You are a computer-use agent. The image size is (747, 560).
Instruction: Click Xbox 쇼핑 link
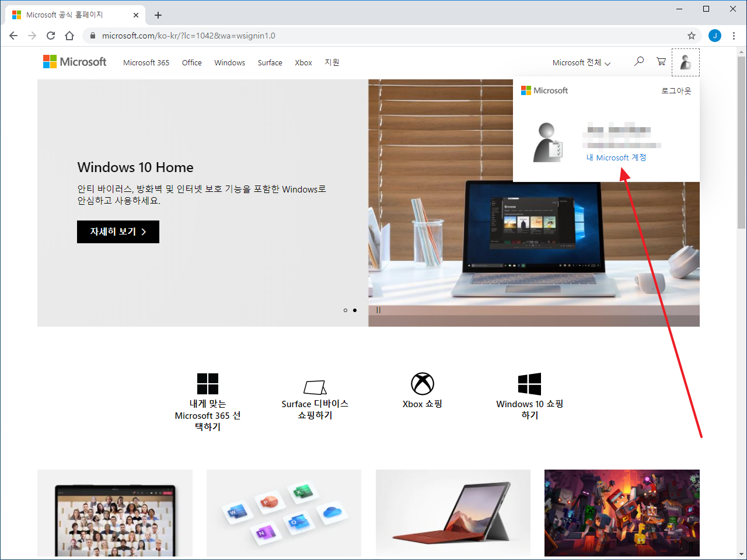point(423,404)
